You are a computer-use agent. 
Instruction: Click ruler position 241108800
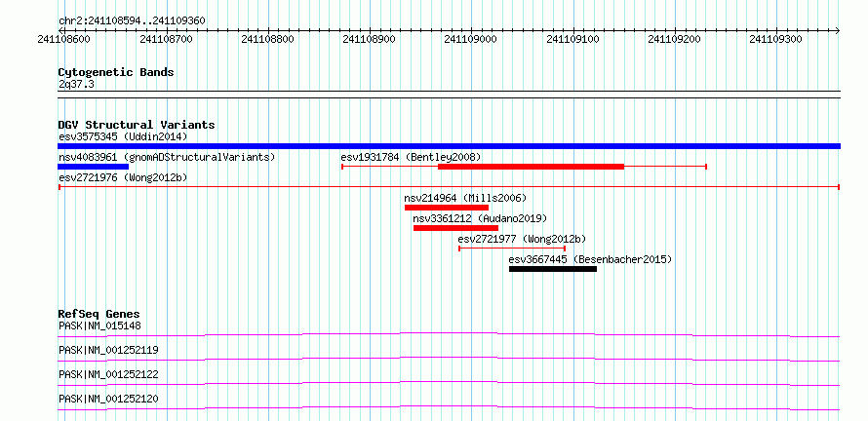coord(268,39)
